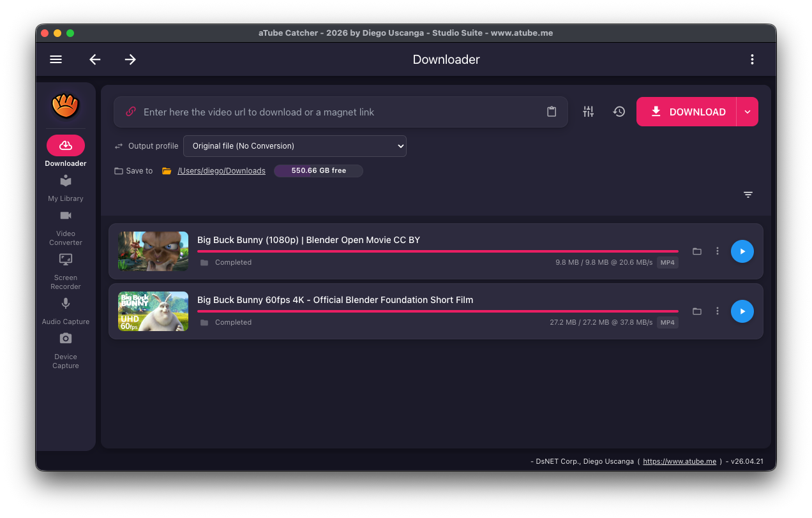
Task: Select Audio Capture in the sidebar
Action: (66, 312)
